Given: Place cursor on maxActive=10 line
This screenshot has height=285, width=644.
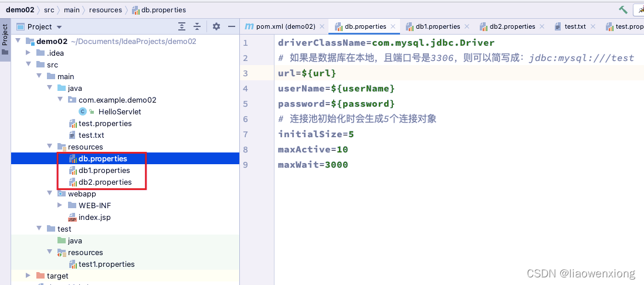Looking at the screenshot, I should click(x=313, y=150).
